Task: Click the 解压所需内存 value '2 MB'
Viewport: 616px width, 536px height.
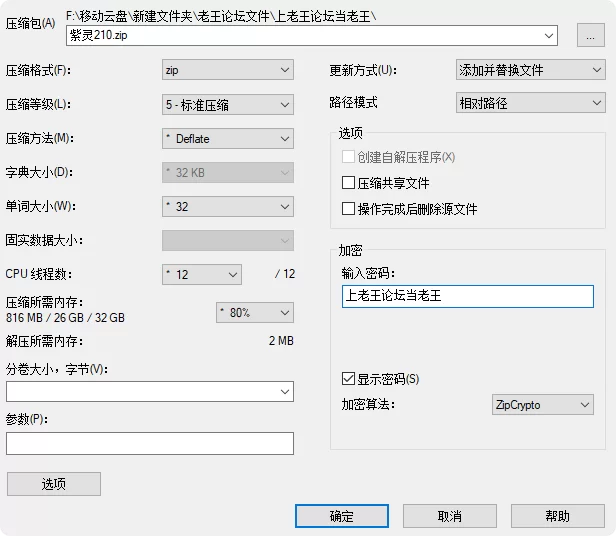Action: 281,341
